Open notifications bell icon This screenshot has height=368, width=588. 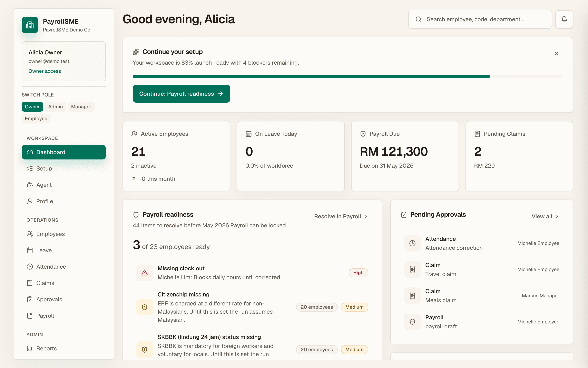click(x=564, y=19)
